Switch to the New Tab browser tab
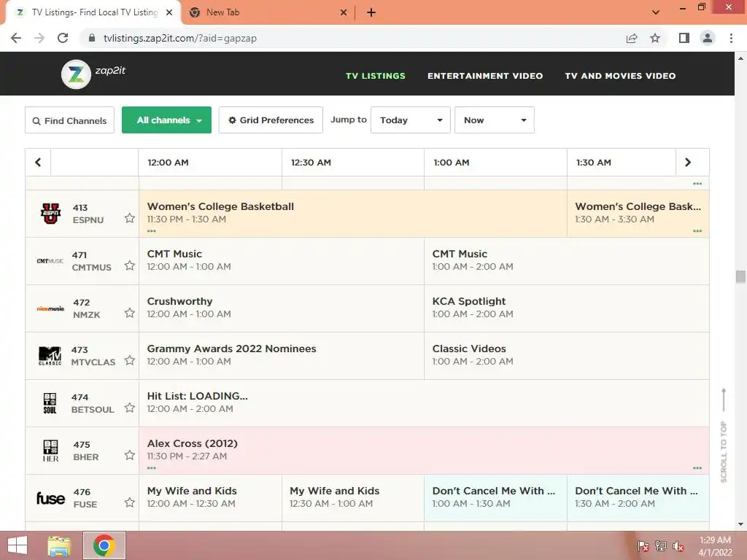The width and height of the screenshot is (747, 560). 266,13
